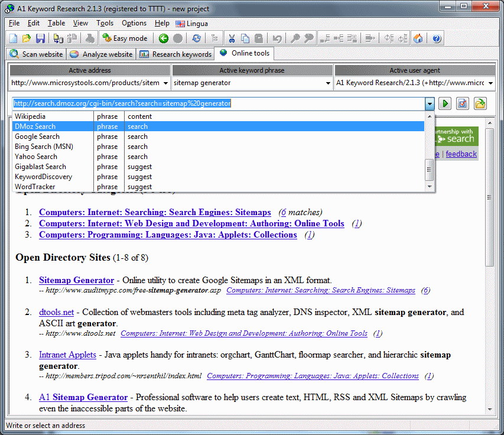The image size is (504, 435).
Task: Click the Save project floppy disk icon
Action: pyautogui.click(x=40, y=38)
